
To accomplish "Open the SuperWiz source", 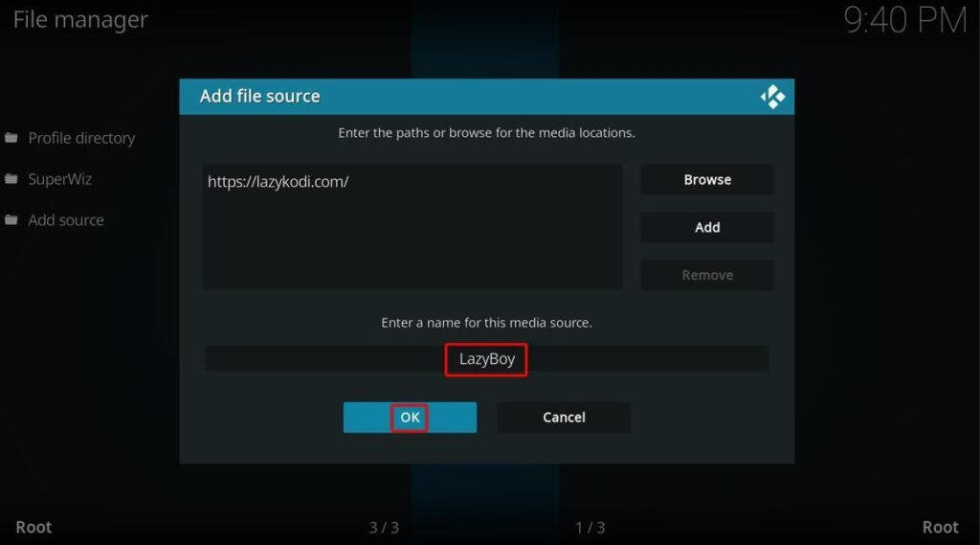I will click(x=59, y=179).
